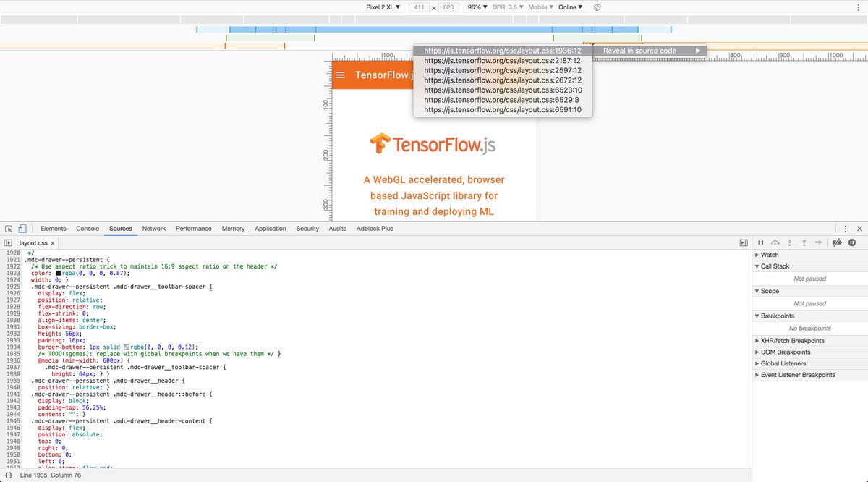Open the Memory tab
This screenshot has height=482, width=868.
click(x=234, y=229)
